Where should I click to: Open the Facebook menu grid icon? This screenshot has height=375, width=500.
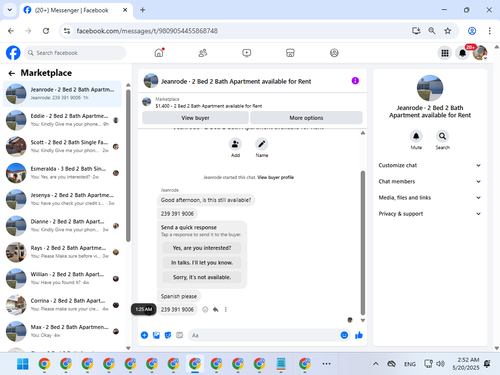click(445, 53)
